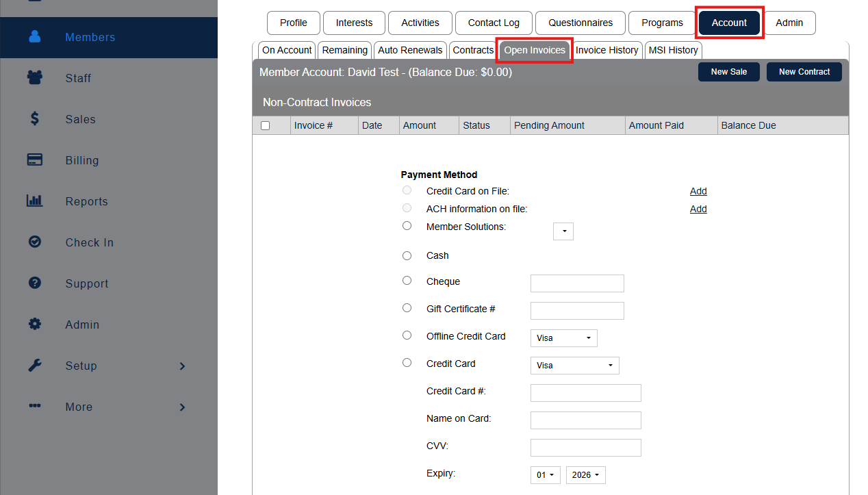
Task: Click the Check In checkmark icon
Action: coord(35,242)
